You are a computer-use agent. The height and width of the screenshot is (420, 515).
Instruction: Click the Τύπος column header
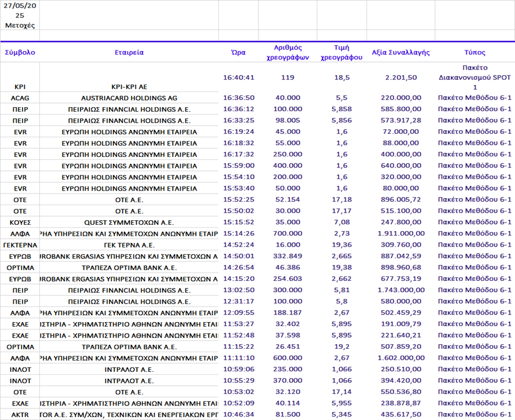[x=474, y=52]
